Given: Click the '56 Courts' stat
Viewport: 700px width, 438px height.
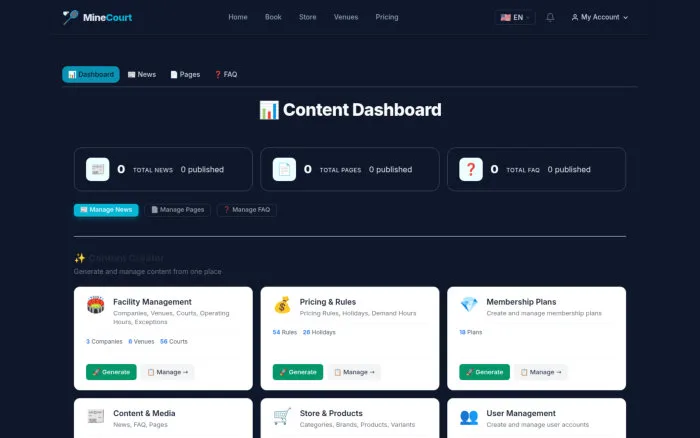Looking at the screenshot, I should [x=174, y=342].
